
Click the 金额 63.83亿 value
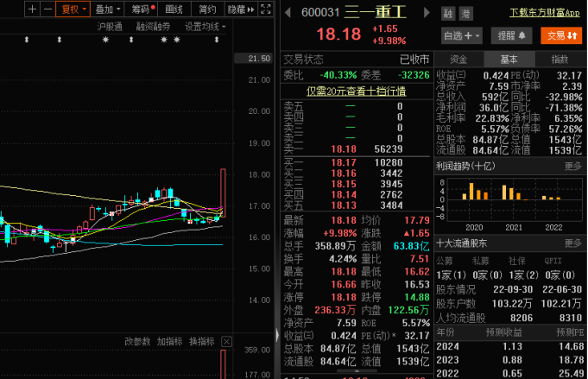pos(411,246)
